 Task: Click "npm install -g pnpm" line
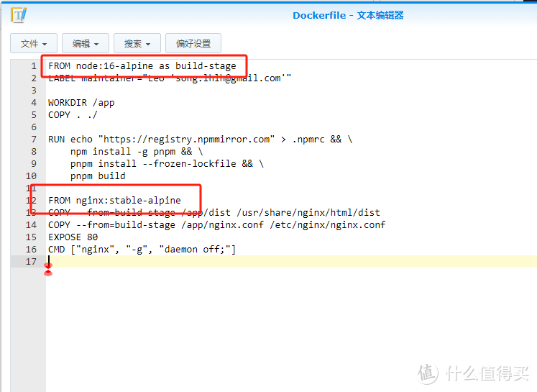coord(137,152)
